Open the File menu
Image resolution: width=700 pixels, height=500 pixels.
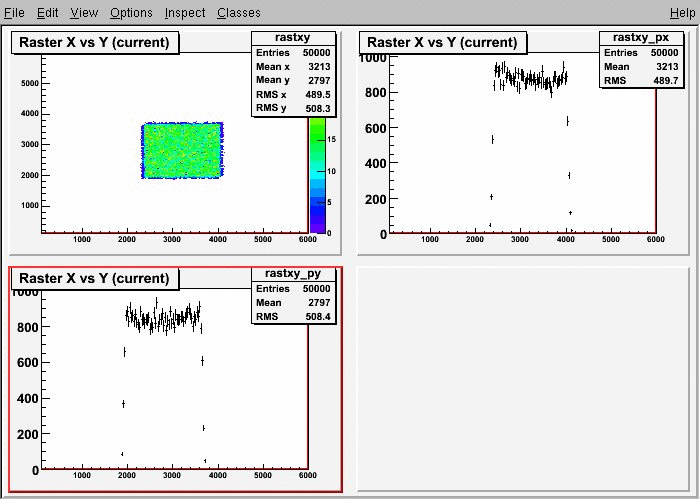14,13
